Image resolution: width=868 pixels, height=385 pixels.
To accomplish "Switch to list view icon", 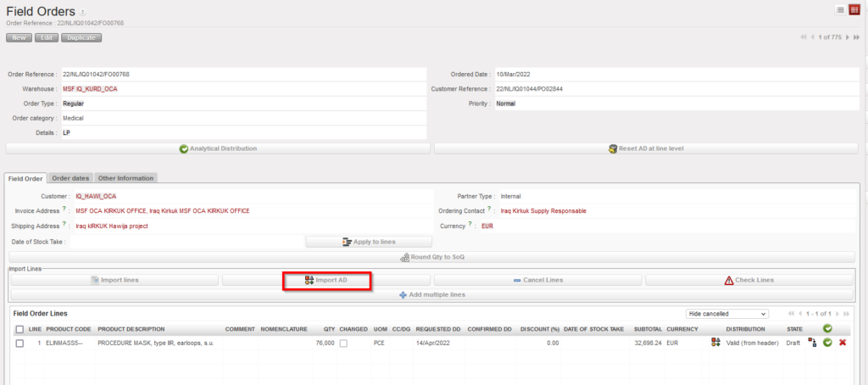I will pos(840,9).
